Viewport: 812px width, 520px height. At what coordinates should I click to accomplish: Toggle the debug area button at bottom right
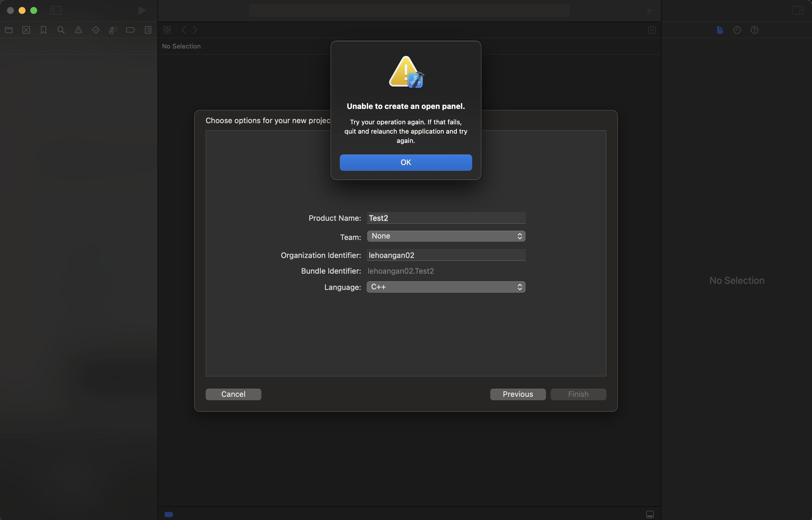(650, 514)
